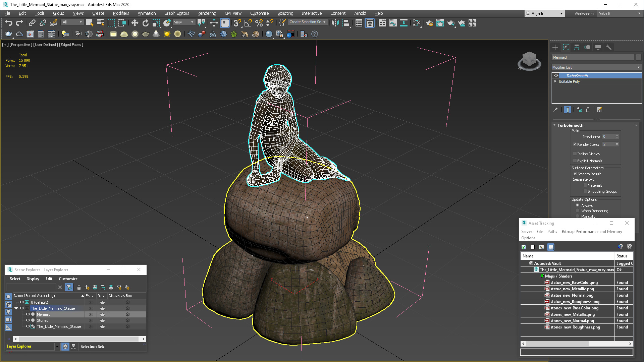Open the Hierarchy command panel tab
644x362 pixels.
point(577,47)
